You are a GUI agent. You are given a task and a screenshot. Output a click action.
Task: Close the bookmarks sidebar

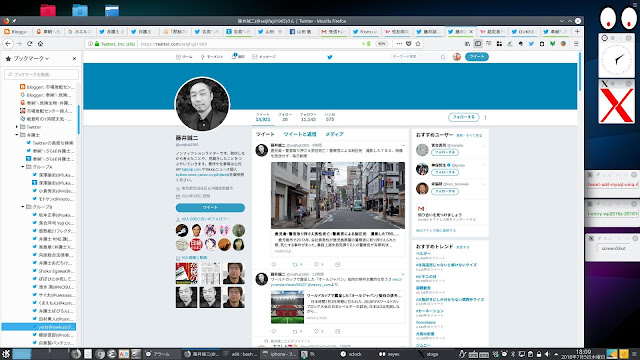point(74,59)
